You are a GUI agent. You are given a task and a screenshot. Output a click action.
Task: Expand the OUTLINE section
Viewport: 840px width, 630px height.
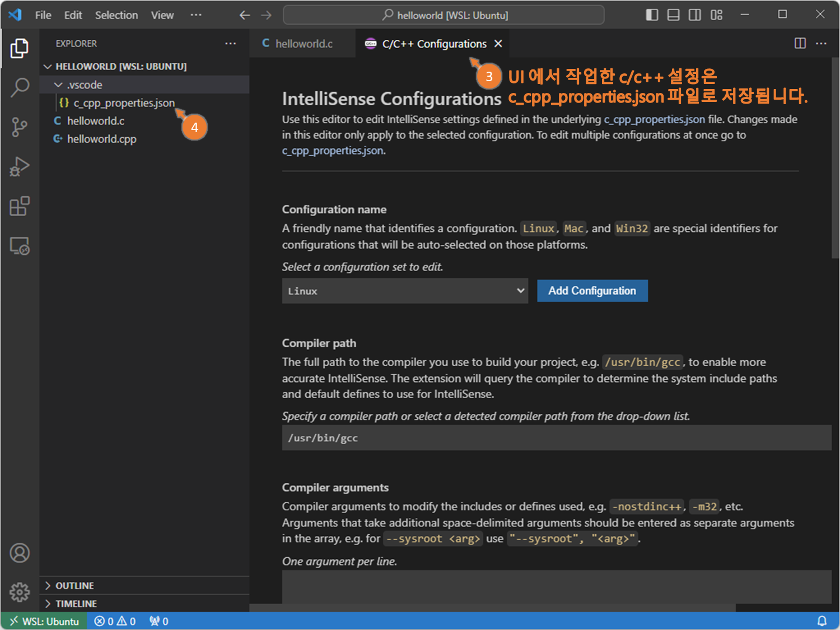(144, 585)
